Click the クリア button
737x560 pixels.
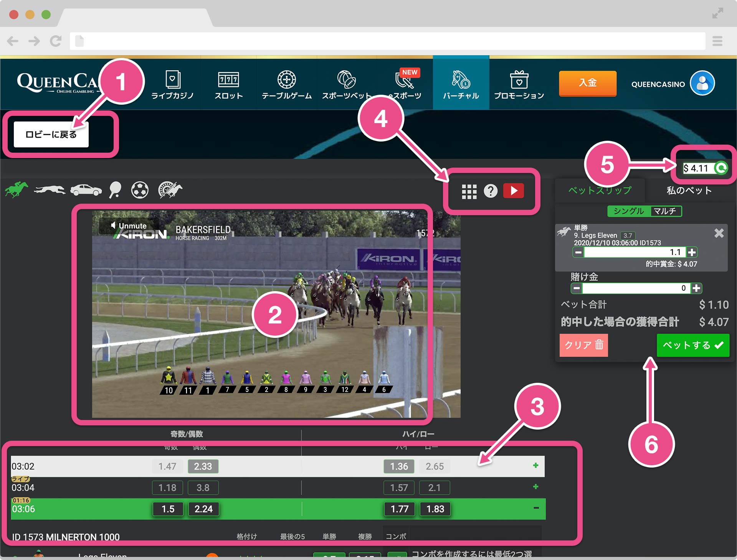tap(583, 345)
